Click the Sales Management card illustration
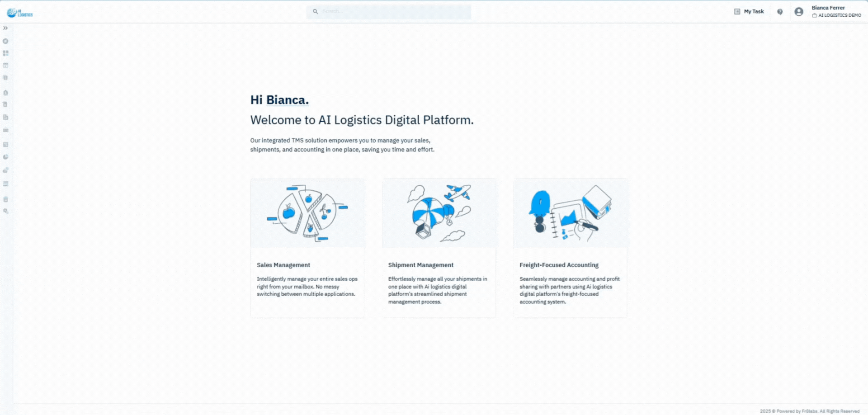 tap(307, 213)
